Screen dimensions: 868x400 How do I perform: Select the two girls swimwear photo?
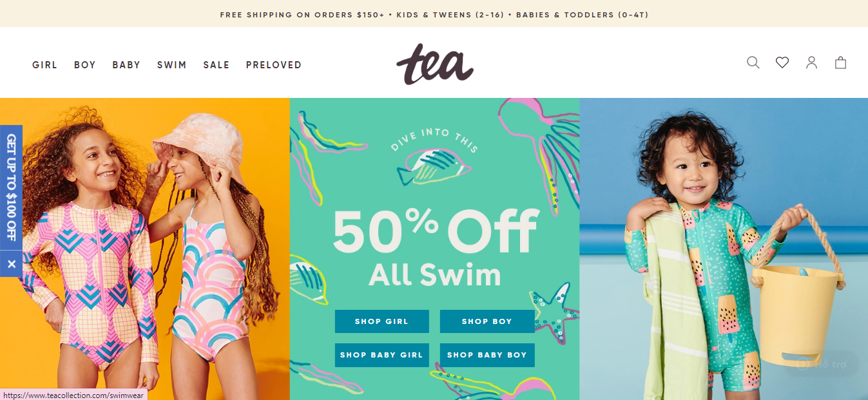(x=145, y=249)
